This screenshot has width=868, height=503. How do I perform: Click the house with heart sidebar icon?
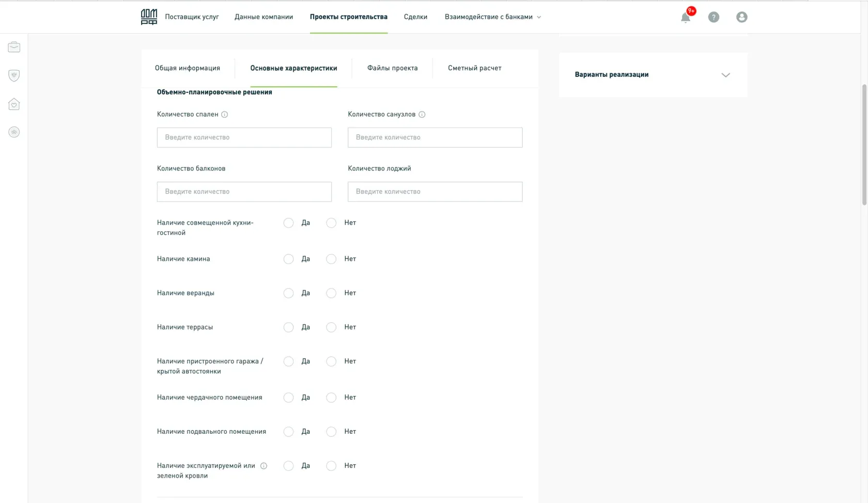coord(14,104)
